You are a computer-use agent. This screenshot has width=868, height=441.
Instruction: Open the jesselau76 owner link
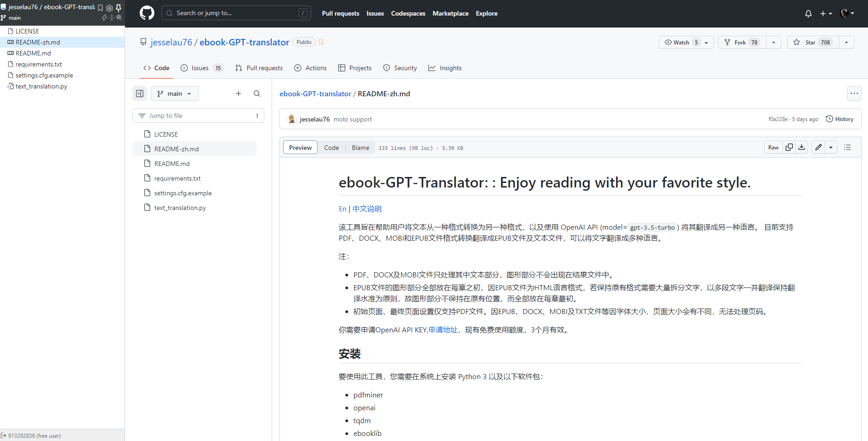171,42
